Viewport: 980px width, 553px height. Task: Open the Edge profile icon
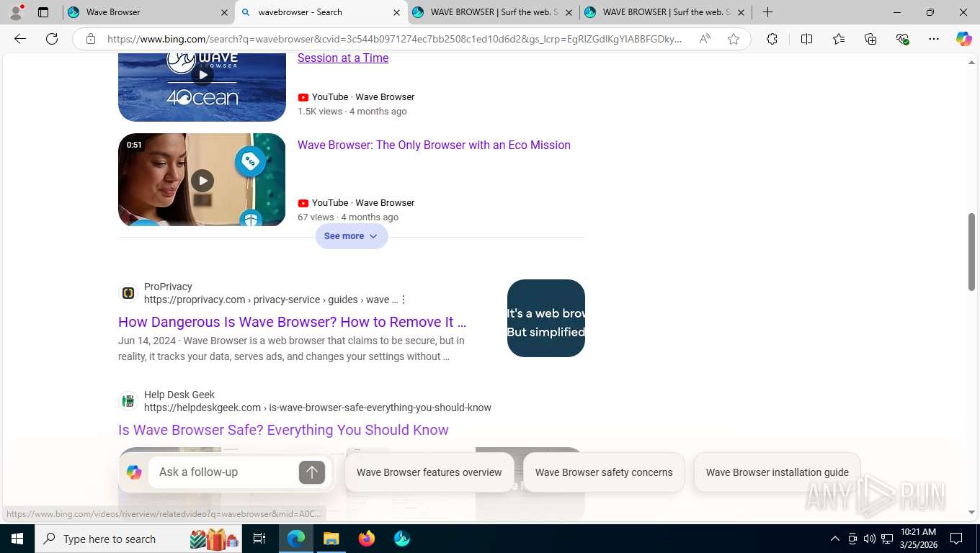(x=16, y=12)
